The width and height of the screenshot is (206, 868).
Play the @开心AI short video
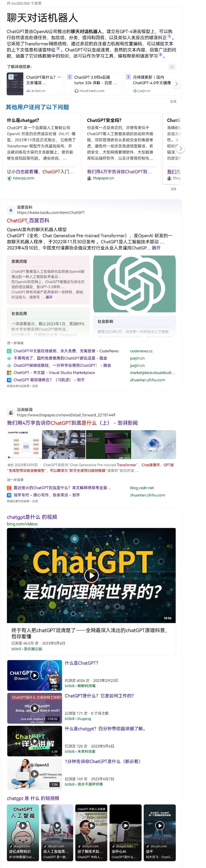pos(125,833)
